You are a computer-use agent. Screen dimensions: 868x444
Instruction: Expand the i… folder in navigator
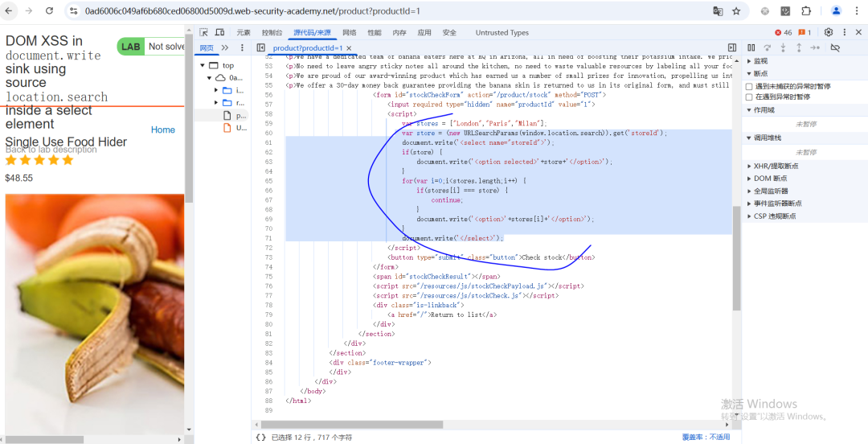216,90
